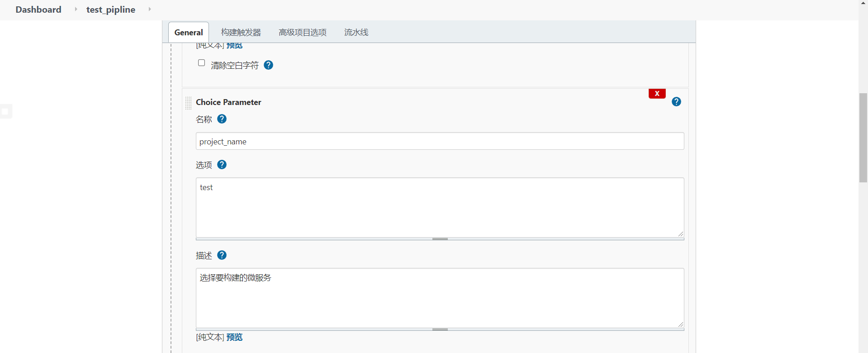The width and height of the screenshot is (868, 353).
Task: Click the 选项 textarea corner resize grip
Action: pyautogui.click(x=680, y=234)
